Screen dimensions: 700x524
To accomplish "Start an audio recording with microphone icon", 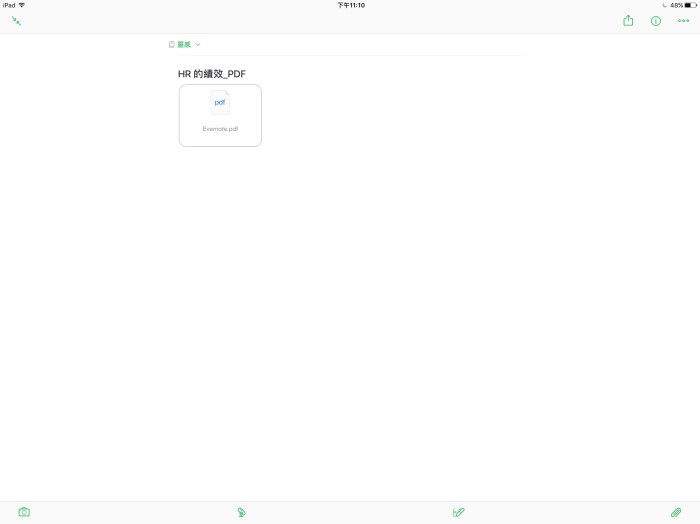I will point(241,512).
